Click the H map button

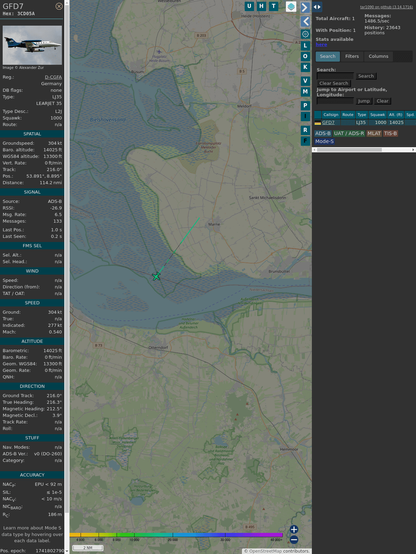(x=261, y=6)
